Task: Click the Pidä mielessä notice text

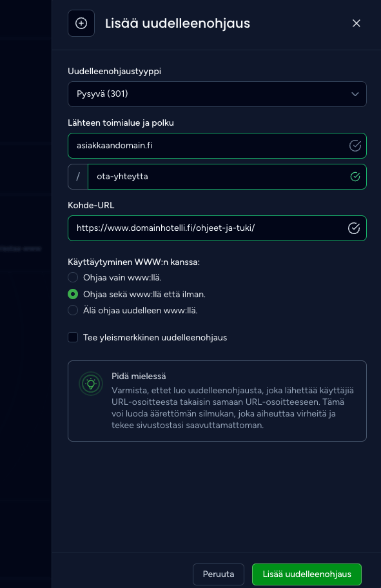Action: pos(233,407)
